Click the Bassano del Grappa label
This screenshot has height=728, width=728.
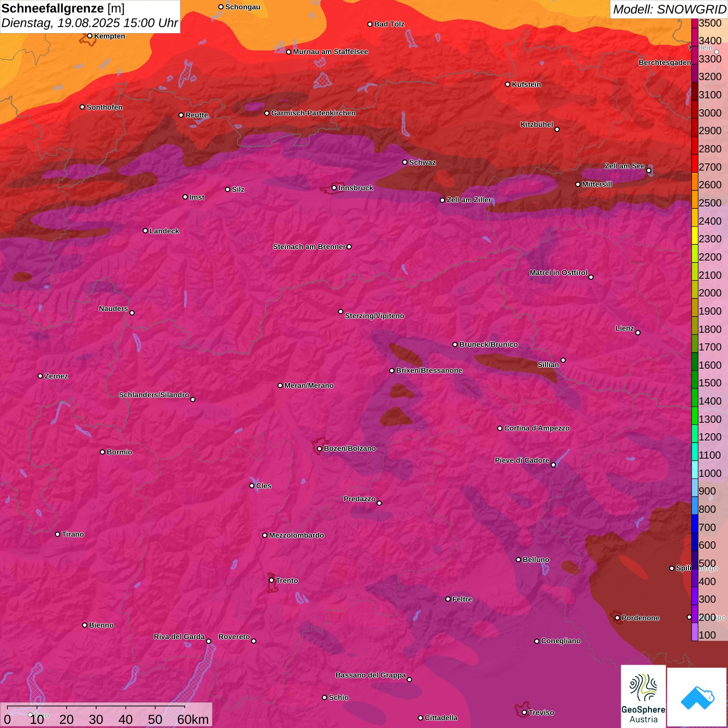370,675
